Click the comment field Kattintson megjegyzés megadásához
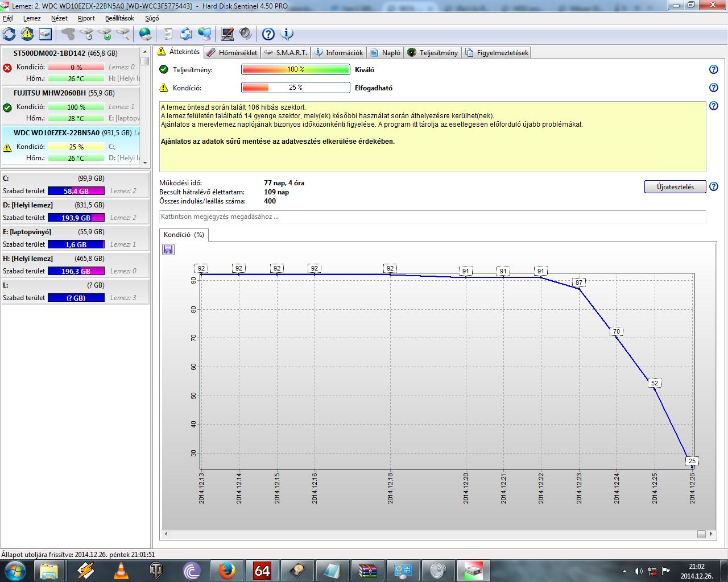This screenshot has width=728, height=582. pyautogui.click(x=433, y=217)
